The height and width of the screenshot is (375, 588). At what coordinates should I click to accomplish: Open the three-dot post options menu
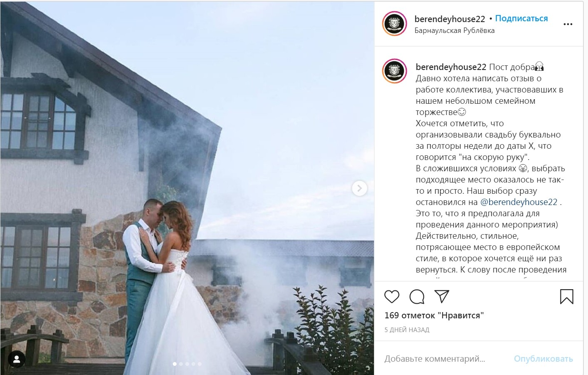(x=568, y=24)
